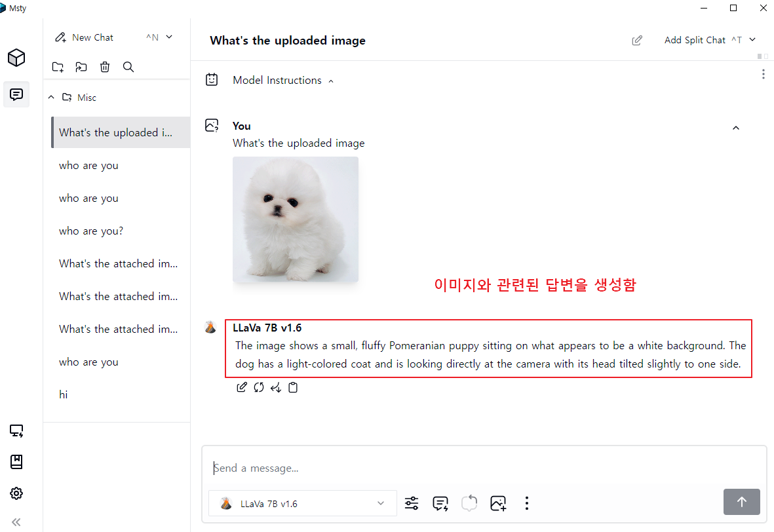Click the LLaVa 7B v1.6 response heading
This screenshot has height=532, width=774.
coord(267,328)
